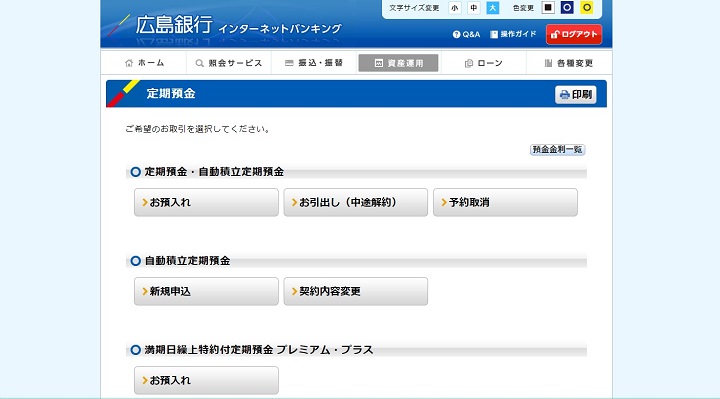Choose the black color scheme swatch

[548, 7]
